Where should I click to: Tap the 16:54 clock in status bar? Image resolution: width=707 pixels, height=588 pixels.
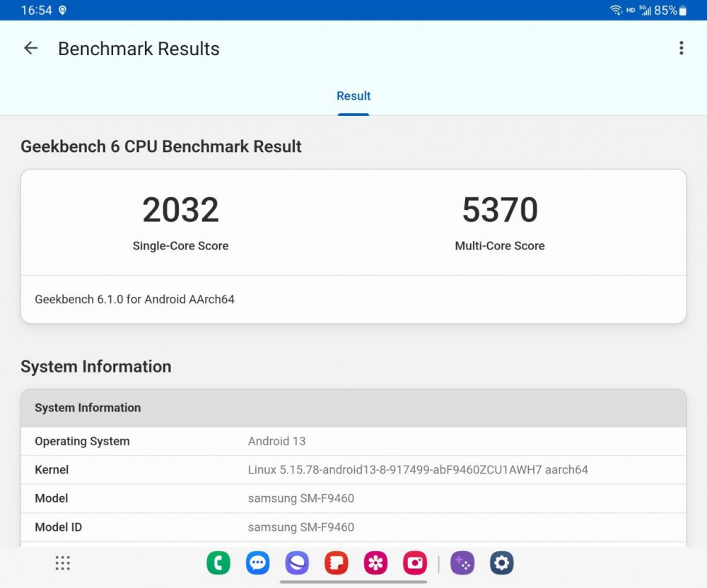click(37, 10)
